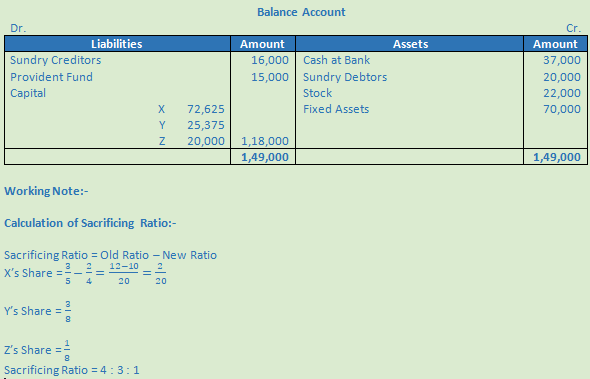The width and height of the screenshot is (590, 379).
Task: Click X capital value 72,625
Action: (206, 109)
